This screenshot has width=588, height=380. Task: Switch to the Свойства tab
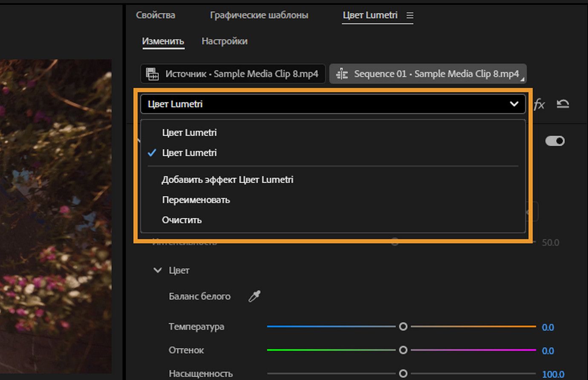(x=156, y=15)
